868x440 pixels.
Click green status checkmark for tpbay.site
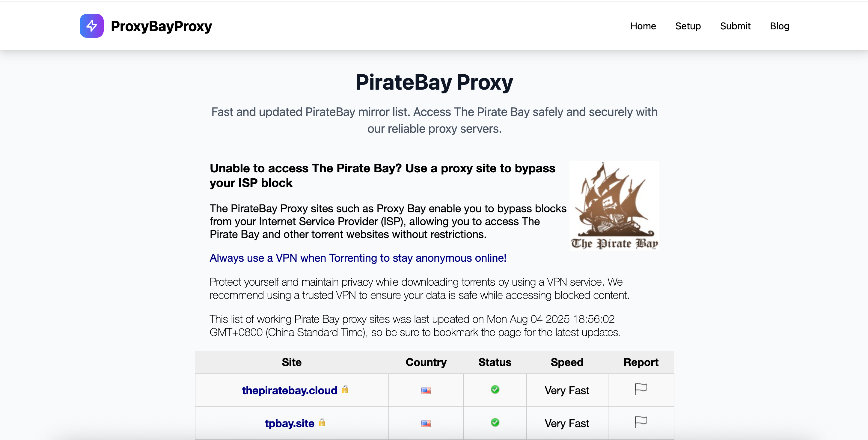[495, 423]
